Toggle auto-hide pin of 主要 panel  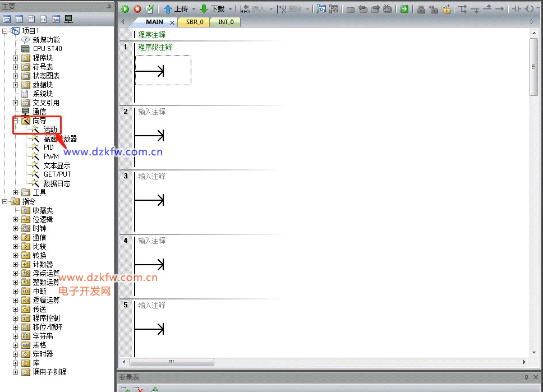[109, 6]
